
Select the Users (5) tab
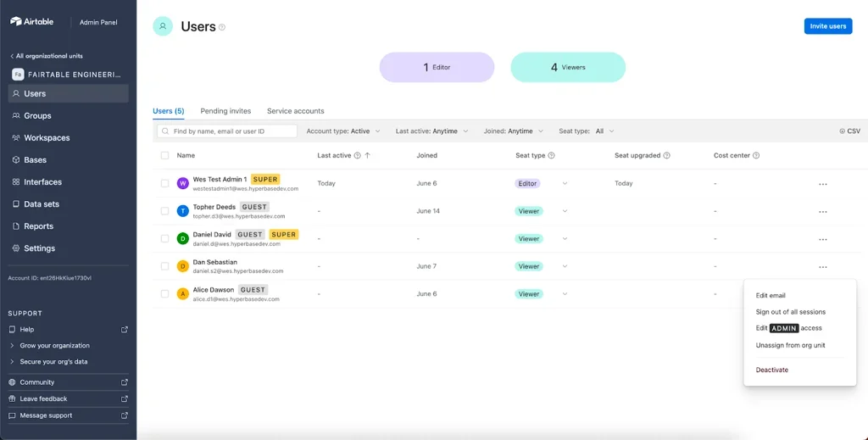tap(169, 111)
